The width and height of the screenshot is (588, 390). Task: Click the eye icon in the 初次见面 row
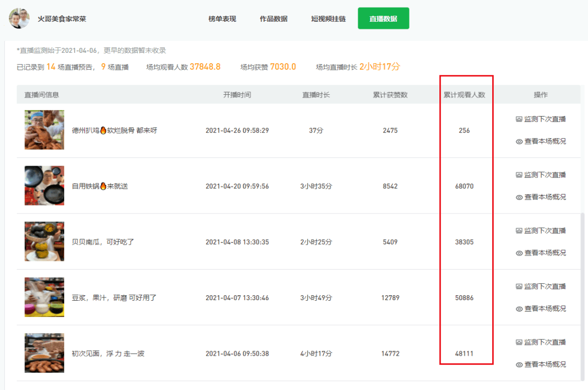click(519, 365)
